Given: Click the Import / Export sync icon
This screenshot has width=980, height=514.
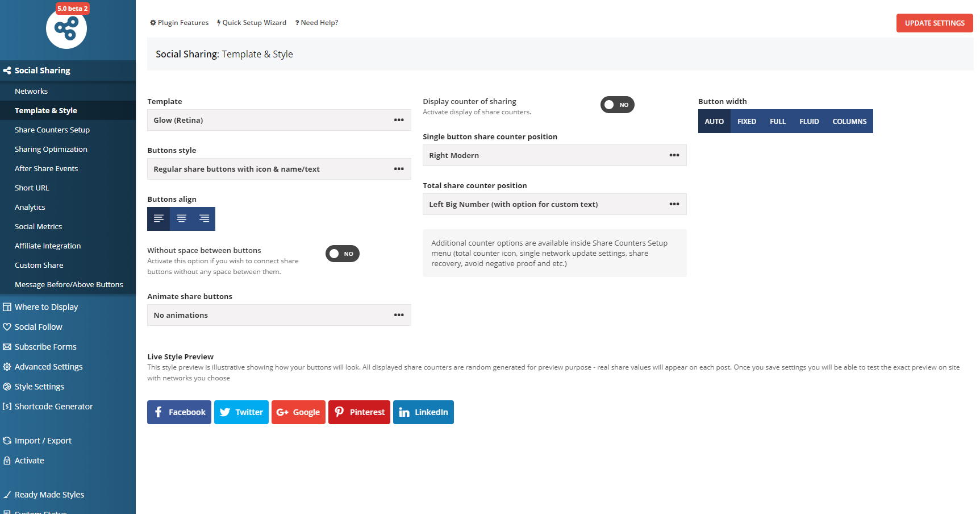Looking at the screenshot, I should tap(7, 440).
